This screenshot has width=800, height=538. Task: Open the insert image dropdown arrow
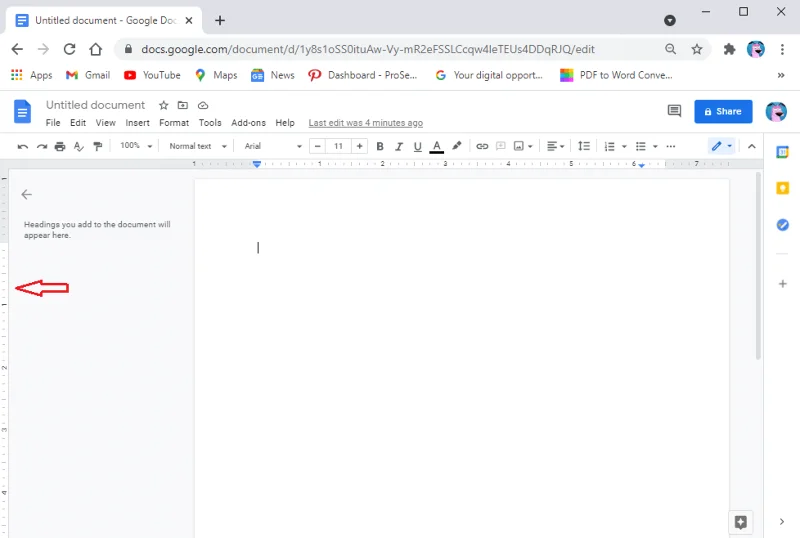click(x=531, y=147)
